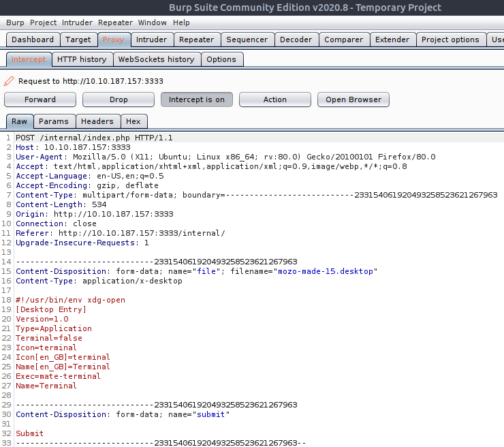The image size is (504, 447).
Task: Open the Decoder tab
Action: (296, 40)
